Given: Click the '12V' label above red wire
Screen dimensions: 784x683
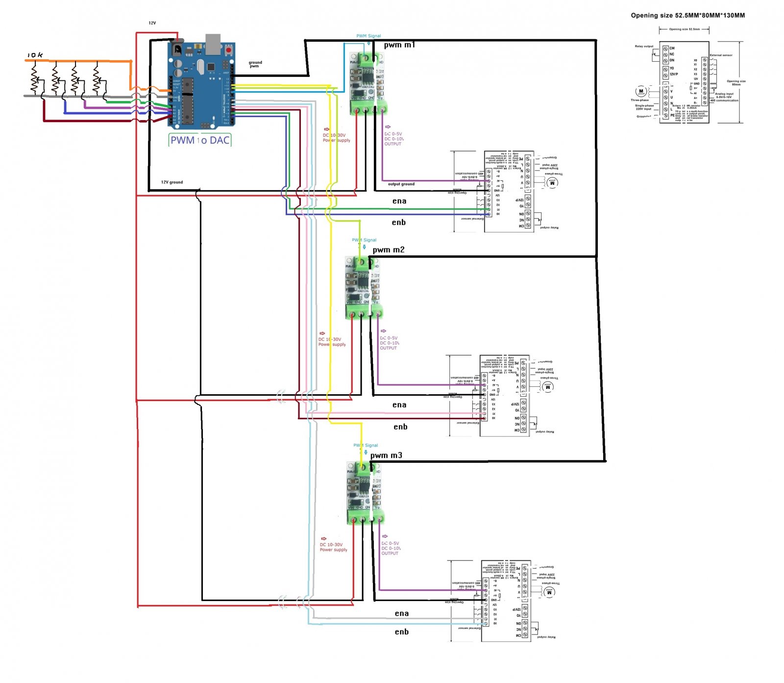Looking at the screenshot, I should click(152, 23).
